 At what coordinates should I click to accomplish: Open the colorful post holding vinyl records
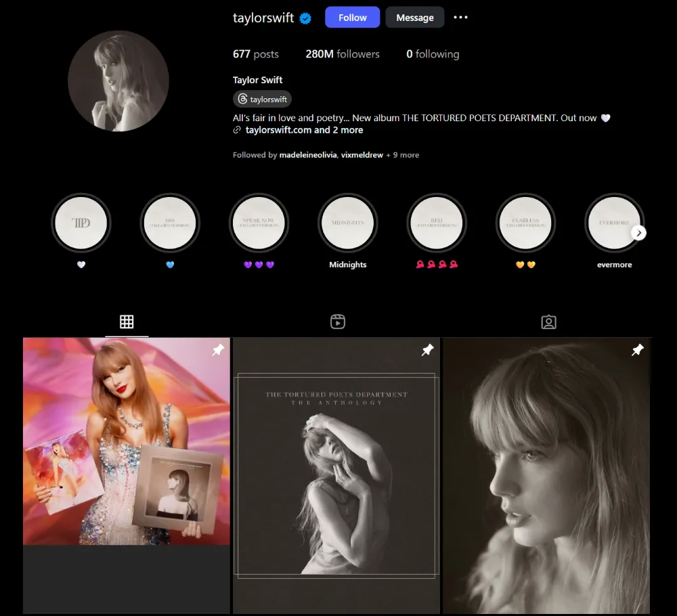127,441
